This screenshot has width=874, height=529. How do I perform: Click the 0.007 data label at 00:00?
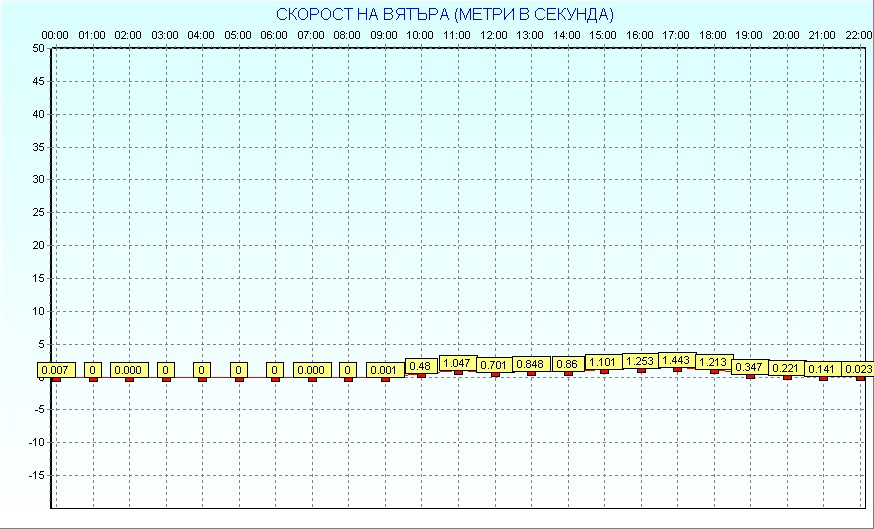(x=55, y=370)
